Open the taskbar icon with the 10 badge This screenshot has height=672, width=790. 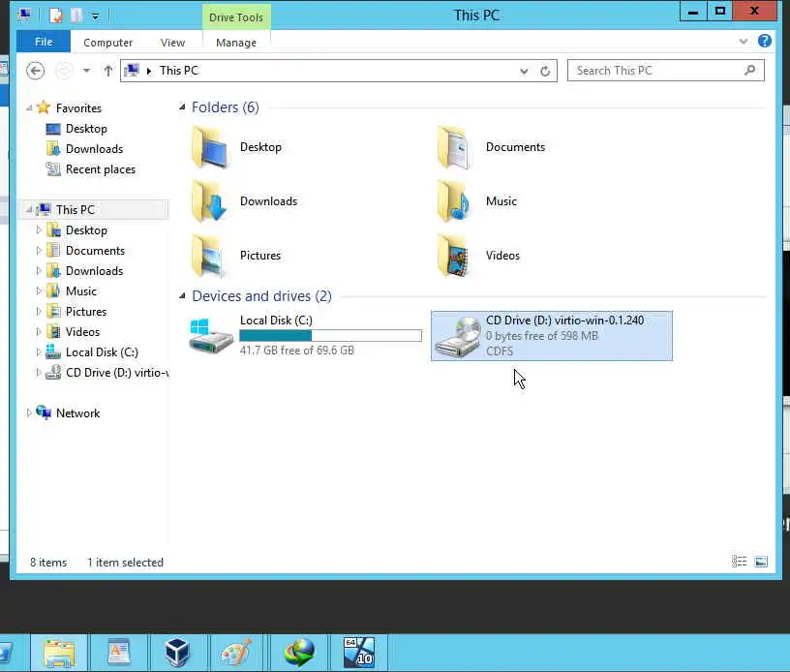(x=359, y=653)
